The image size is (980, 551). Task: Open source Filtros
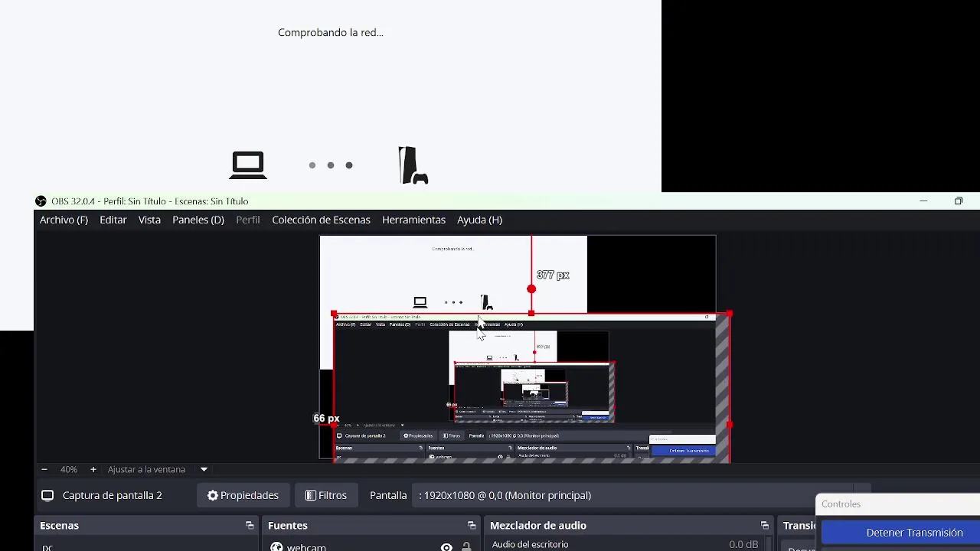point(325,495)
